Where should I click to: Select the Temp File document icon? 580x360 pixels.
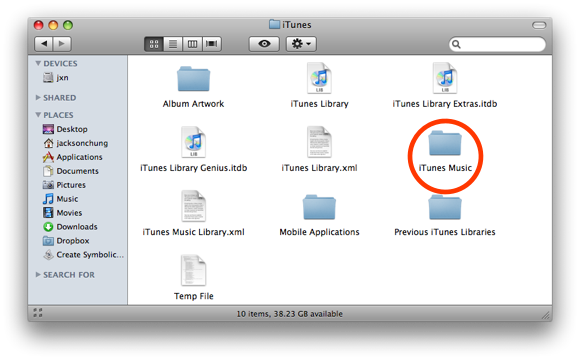(193, 270)
